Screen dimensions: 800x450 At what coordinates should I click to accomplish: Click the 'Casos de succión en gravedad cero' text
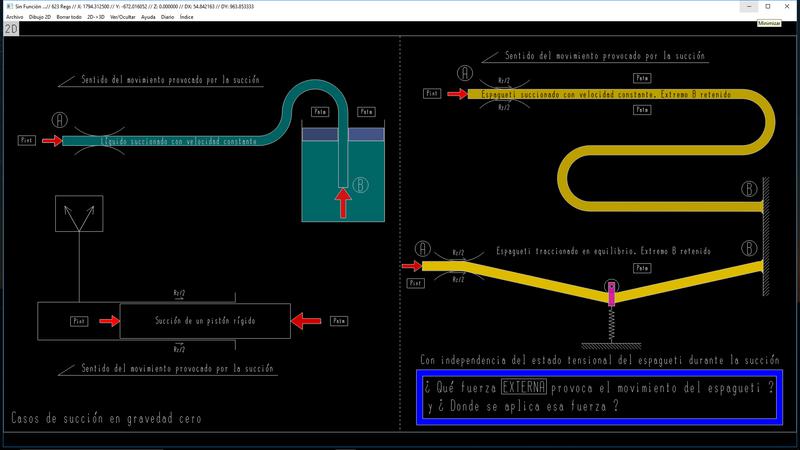[106, 418]
